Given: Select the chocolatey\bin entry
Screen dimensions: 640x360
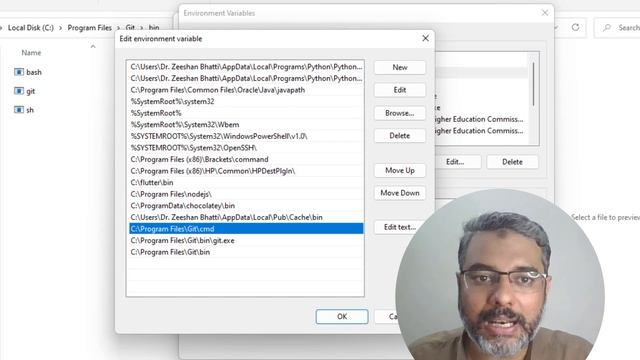Looking at the screenshot, I should tap(246, 206).
